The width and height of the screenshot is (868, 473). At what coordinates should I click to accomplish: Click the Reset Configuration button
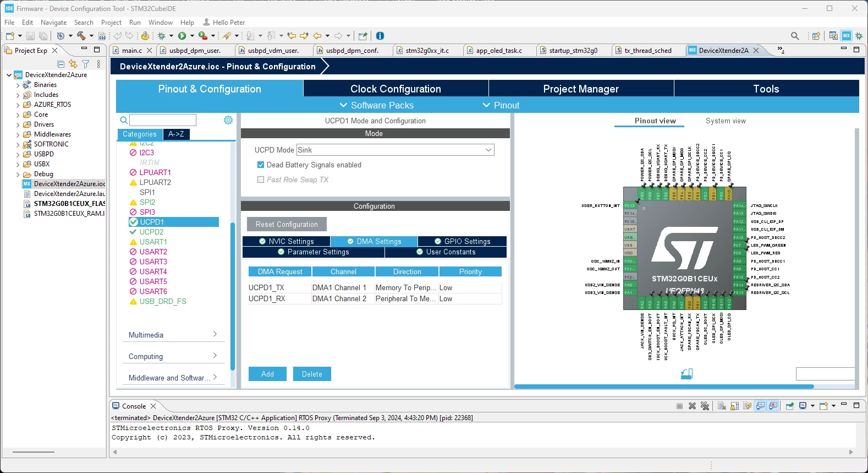point(287,224)
